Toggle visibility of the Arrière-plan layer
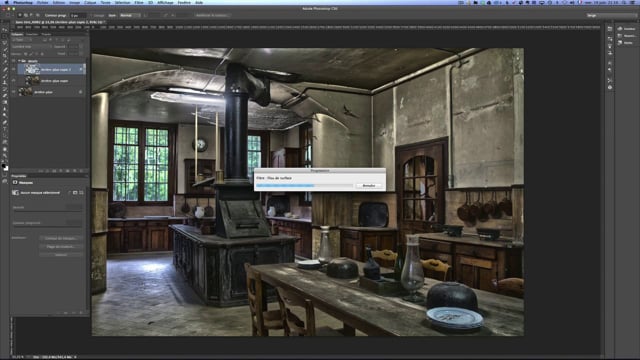The width and height of the screenshot is (640, 360). tap(13, 92)
